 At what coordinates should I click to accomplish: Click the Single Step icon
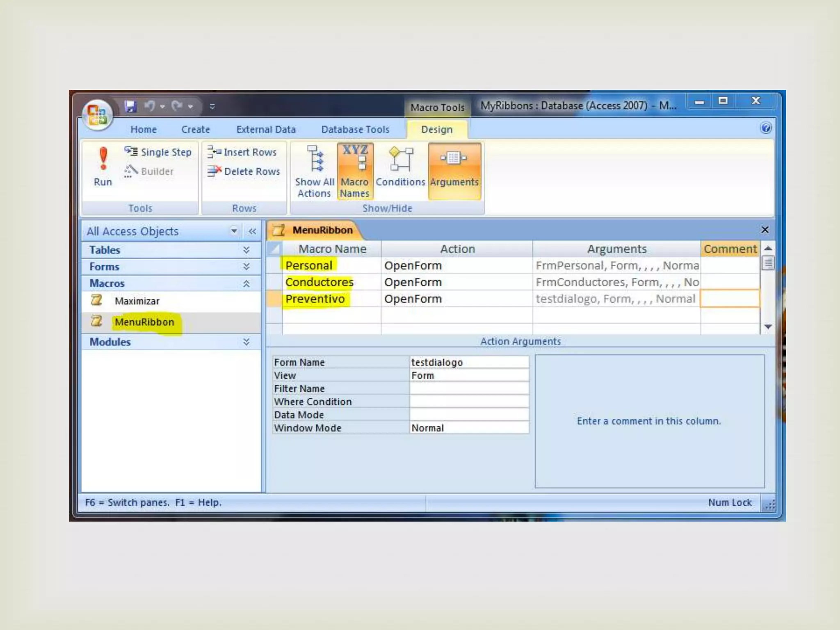point(131,151)
